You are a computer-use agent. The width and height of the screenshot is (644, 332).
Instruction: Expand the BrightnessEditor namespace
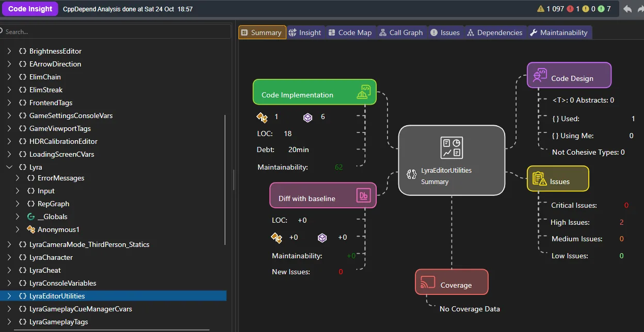[x=9, y=51]
